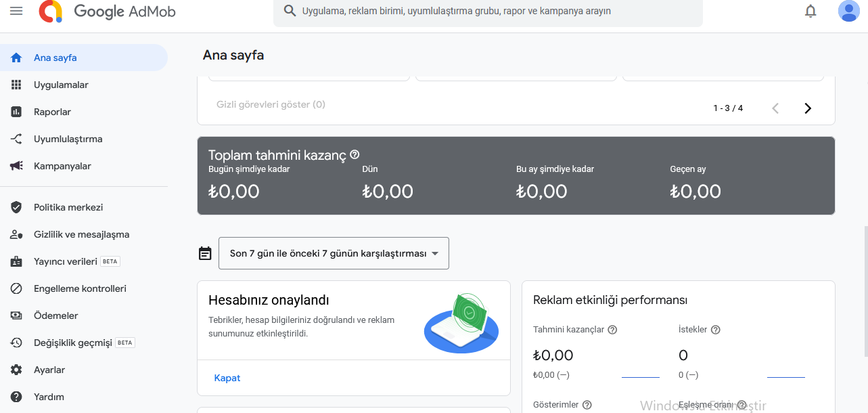Click the Engelleme kontrolleri block icon

(x=16, y=288)
